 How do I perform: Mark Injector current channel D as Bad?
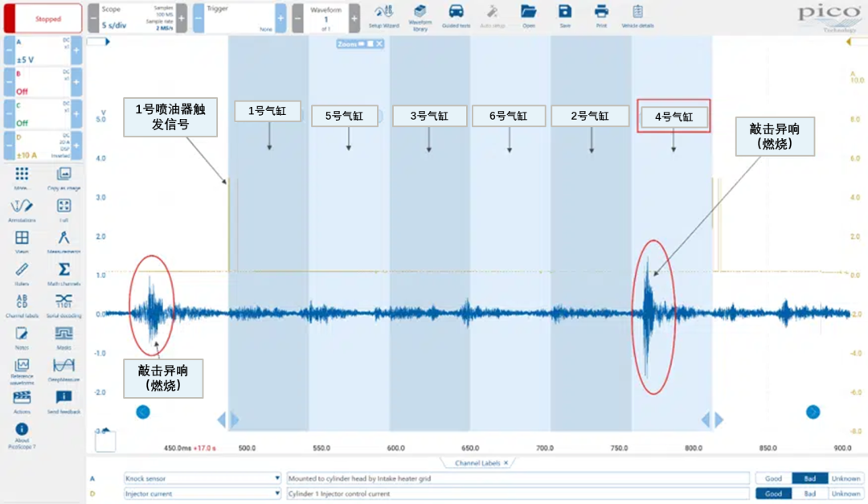(x=809, y=494)
